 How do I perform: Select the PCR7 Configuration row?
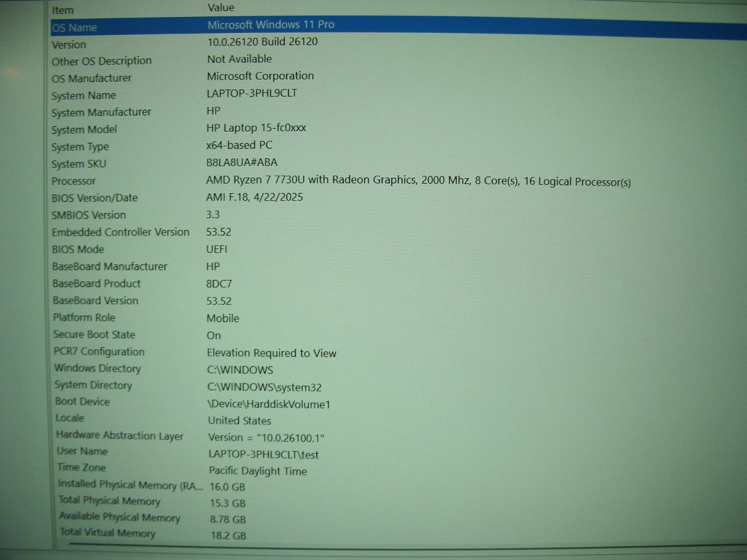[x=99, y=351]
